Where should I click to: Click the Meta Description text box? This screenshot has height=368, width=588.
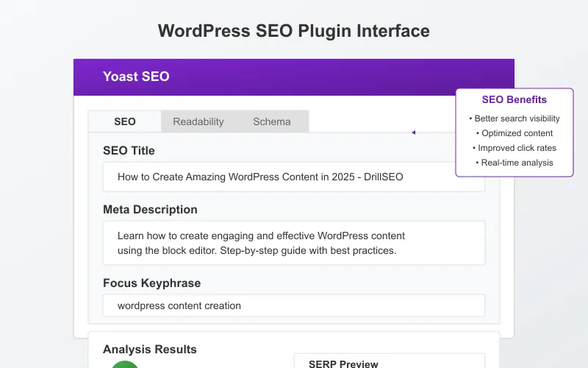(x=293, y=243)
